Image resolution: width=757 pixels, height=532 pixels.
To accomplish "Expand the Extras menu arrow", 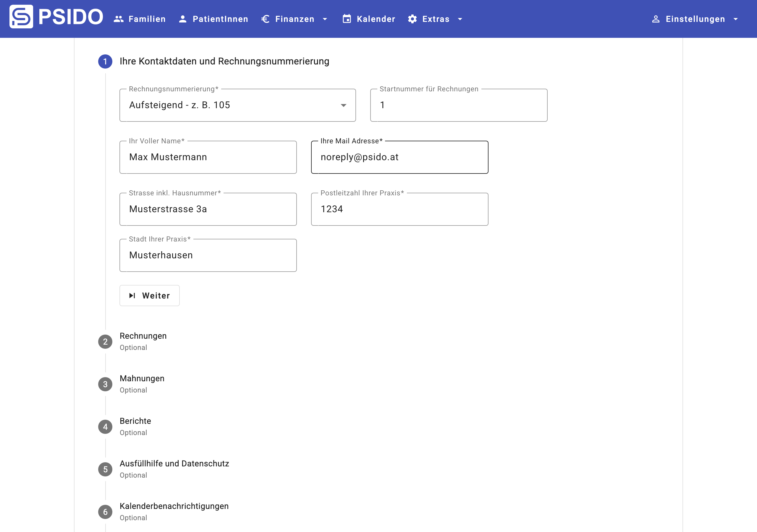I will pos(460,19).
